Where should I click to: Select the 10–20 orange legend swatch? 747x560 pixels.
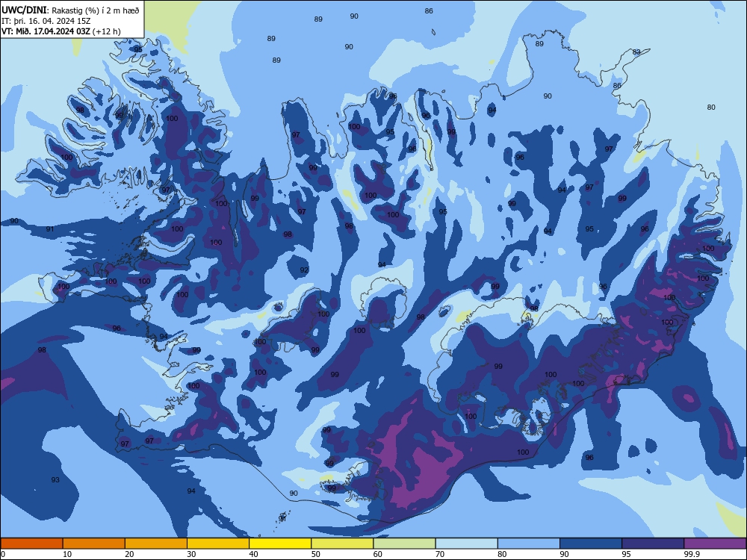click(x=94, y=544)
